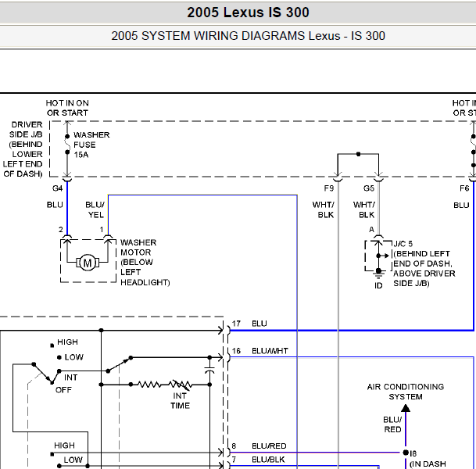The height and width of the screenshot is (469, 476).
Task: Select the "J/C 5" junction connector description
Action: pyautogui.click(x=424, y=263)
